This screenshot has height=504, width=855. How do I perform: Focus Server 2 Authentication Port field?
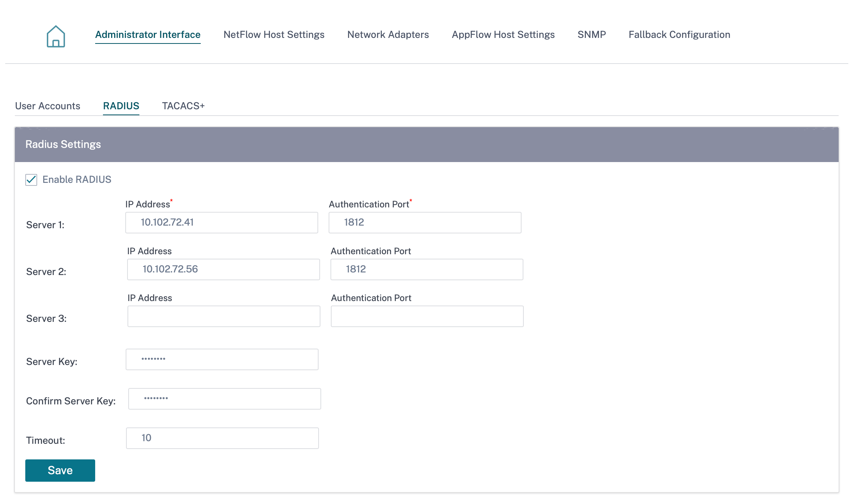(x=427, y=269)
